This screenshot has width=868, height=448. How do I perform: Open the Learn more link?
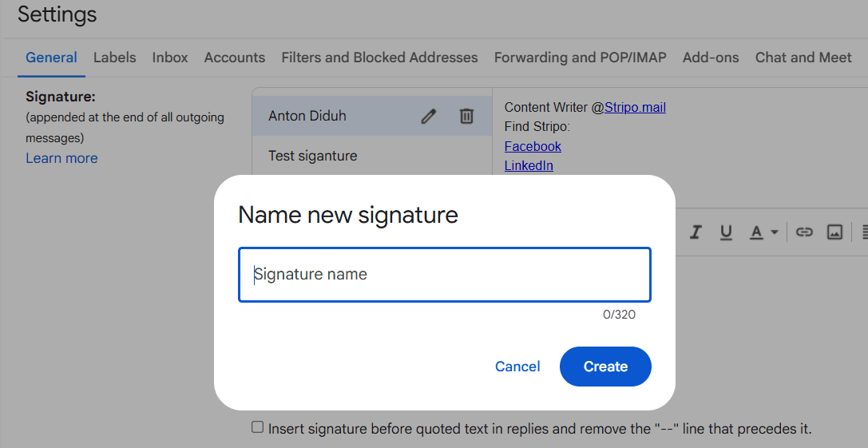(61, 158)
